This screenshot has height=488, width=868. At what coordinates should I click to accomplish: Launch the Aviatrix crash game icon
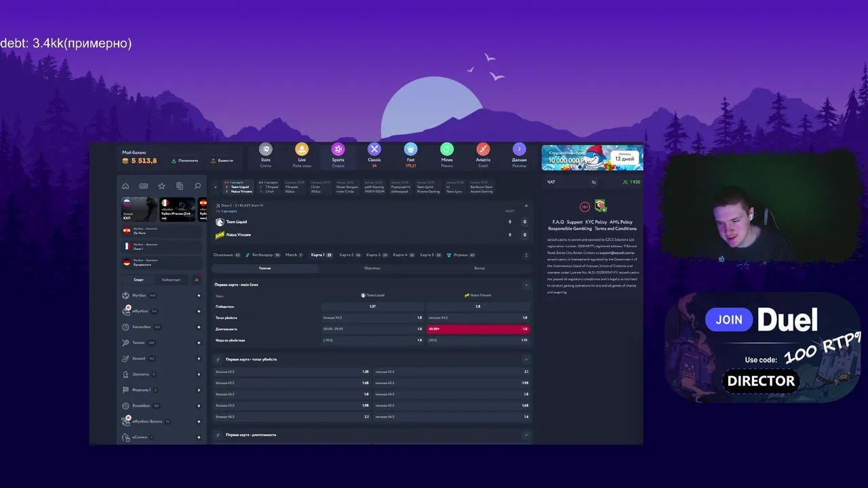point(483,149)
